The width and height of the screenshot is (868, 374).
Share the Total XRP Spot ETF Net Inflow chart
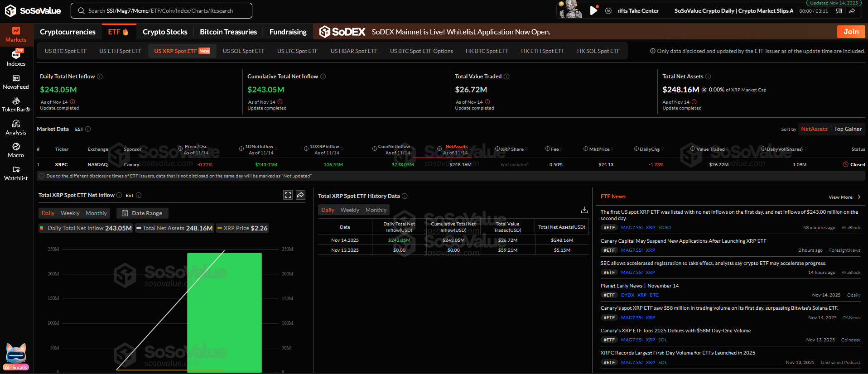(300, 195)
